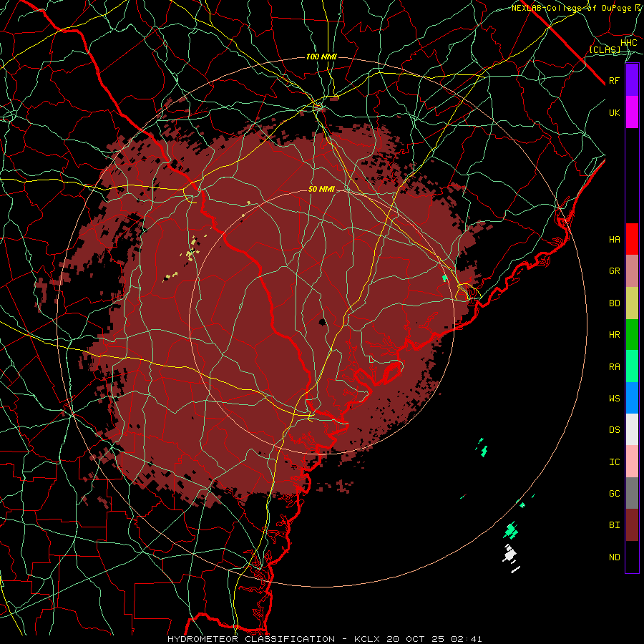Click the '50 NMI' range ring label
This screenshot has width=644, height=644.
coord(321,190)
